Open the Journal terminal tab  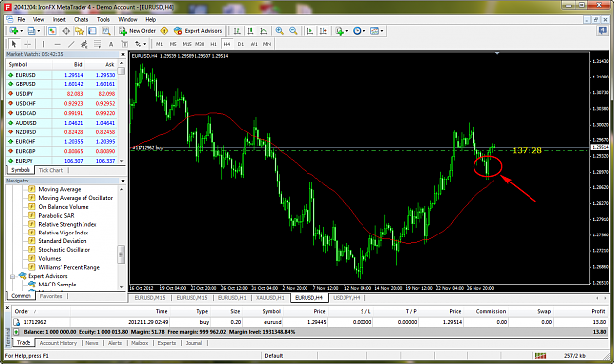[194, 343]
